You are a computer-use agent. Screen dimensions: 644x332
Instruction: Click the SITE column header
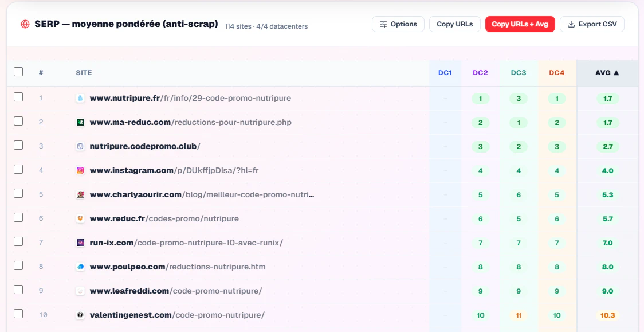point(84,73)
